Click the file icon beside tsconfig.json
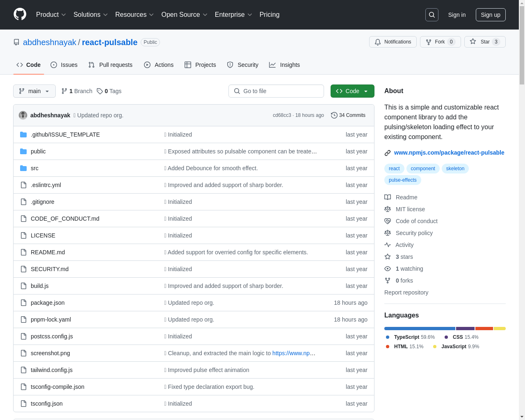The image size is (525, 420). (x=23, y=404)
